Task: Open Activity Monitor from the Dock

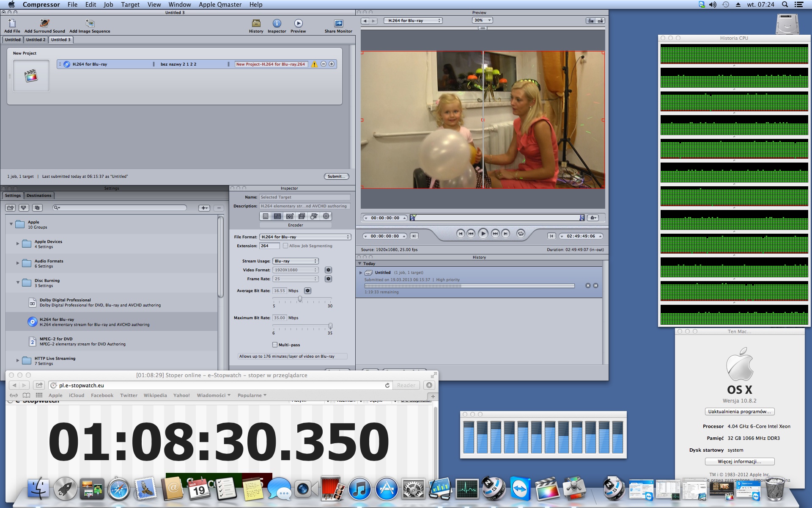Action: pos(467,489)
